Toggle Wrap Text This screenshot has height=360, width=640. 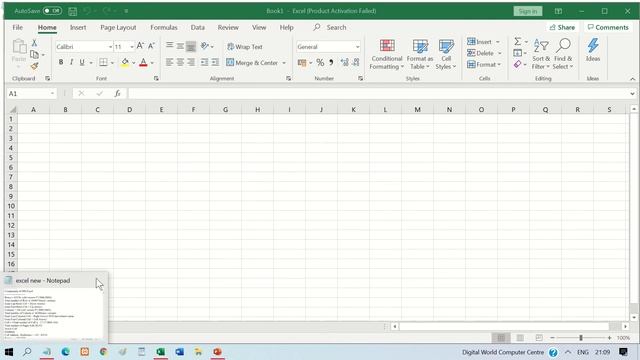[x=244, y=47]
